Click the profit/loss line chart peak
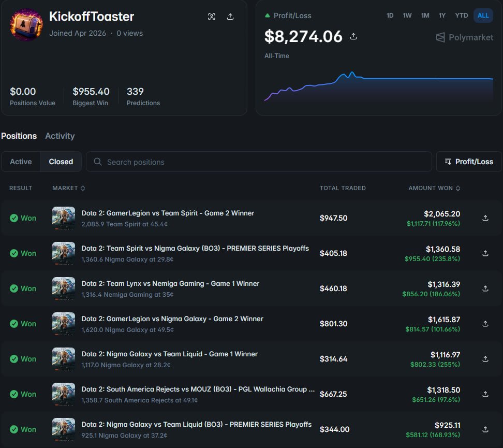The image size is (503, 448). [352, 73]
